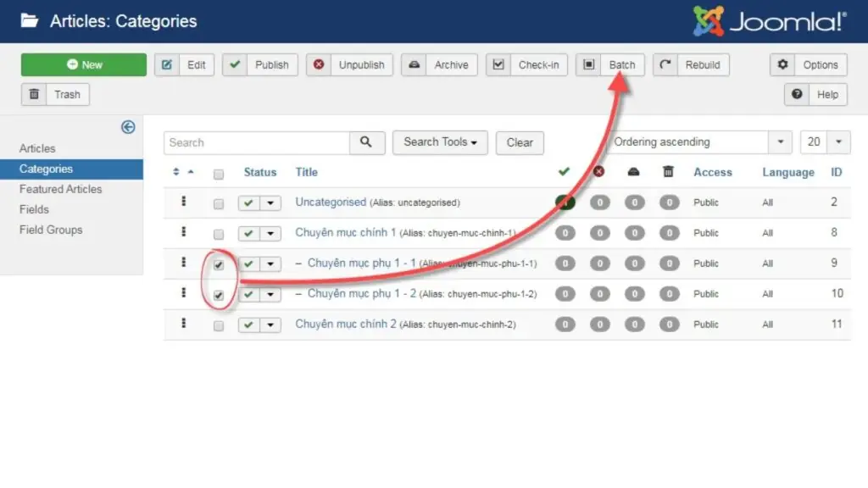The width and height of the screenshot is (868, 488).
Task: Open the Search Tools dropdown
Action: 440,142
